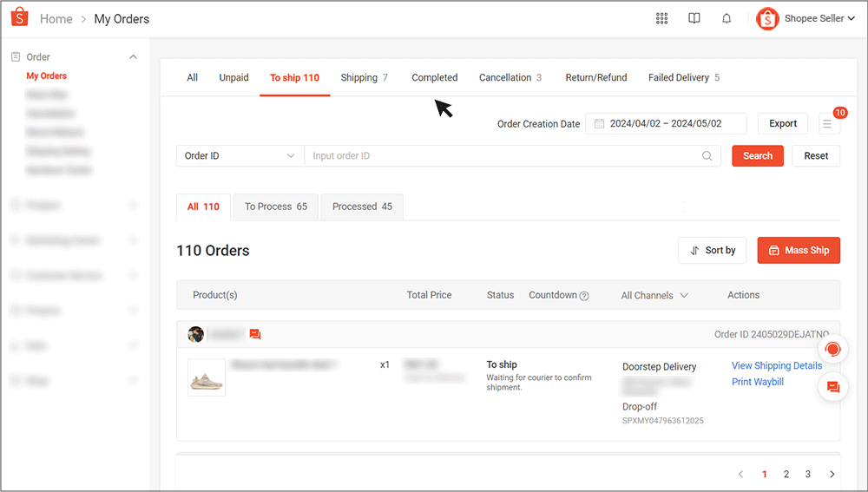The image size is (868, 492).
Task: Switch to the Unpaid tab
Action: [233, 77]
